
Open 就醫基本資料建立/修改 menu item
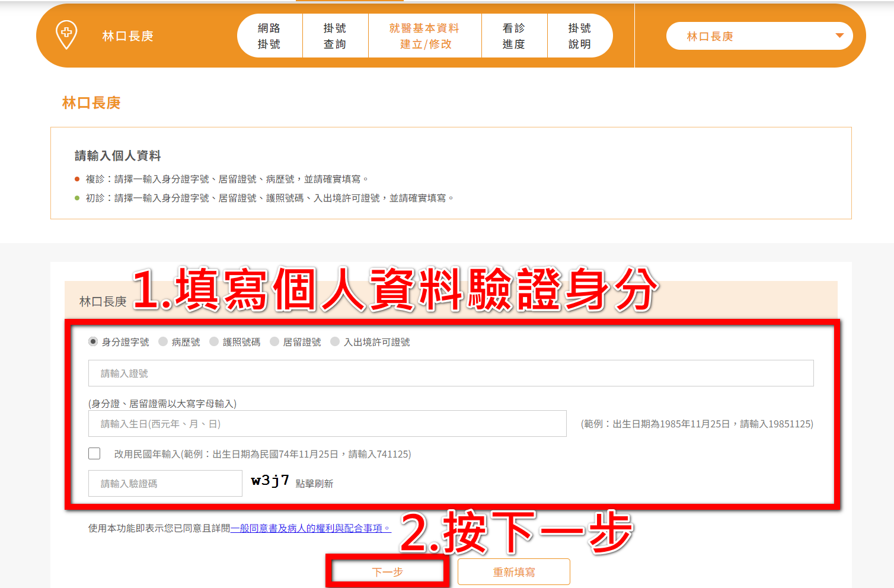424,36
